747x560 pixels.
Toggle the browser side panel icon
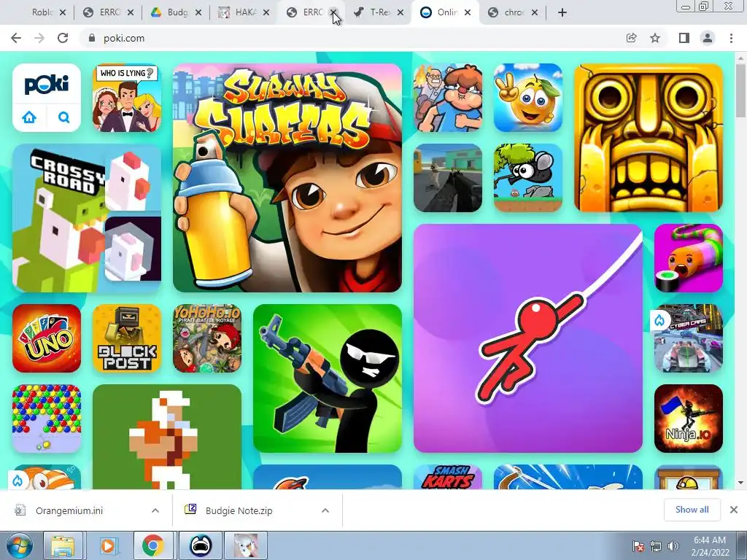point(684,38)
